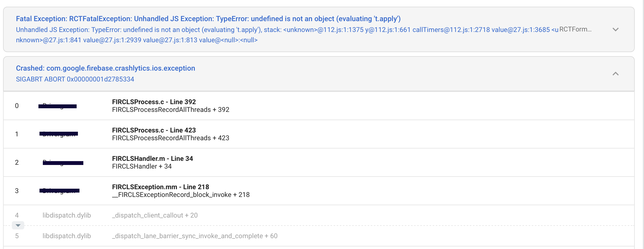The image size is (644, 249).
Task: Select stack frame 1 FIRCLSProcess.c Line 423
Action: coord(154,134)
